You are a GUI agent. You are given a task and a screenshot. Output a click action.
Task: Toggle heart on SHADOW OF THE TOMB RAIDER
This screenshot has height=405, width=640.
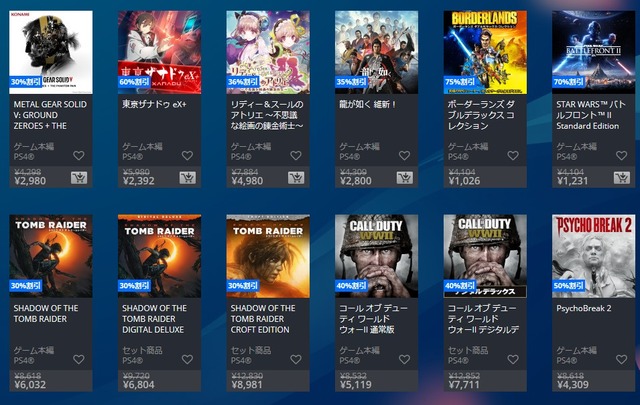point(79,359)
